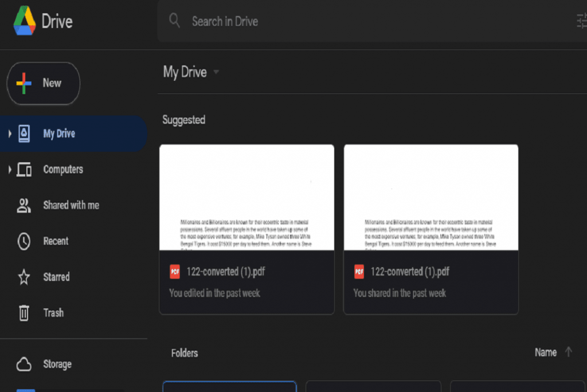
Task: View Starred files via the star icon
Action: click(24, 277)
